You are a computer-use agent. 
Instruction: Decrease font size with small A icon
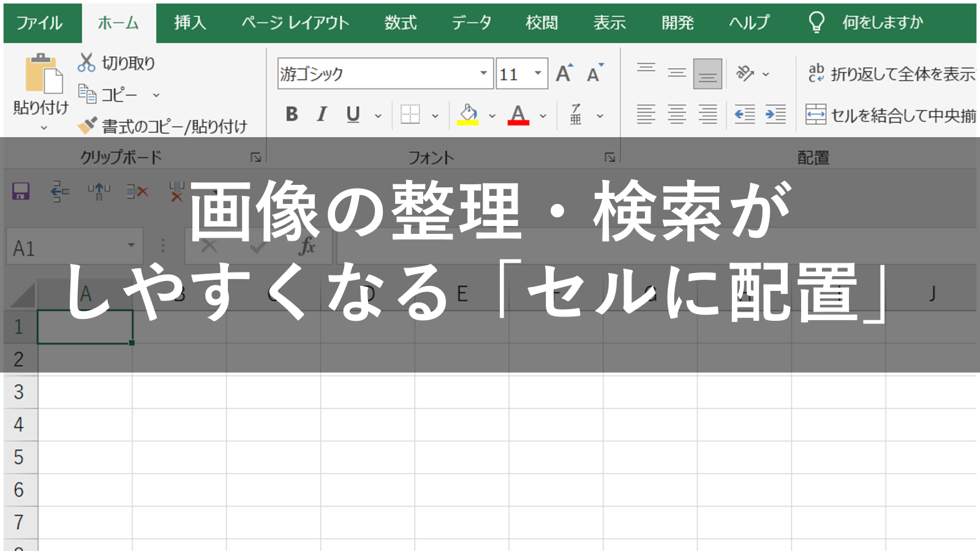tap(595, 73)
